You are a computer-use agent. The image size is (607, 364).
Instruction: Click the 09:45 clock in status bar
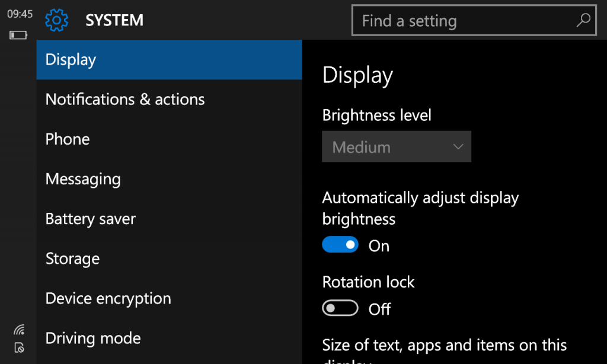[20, 14]
